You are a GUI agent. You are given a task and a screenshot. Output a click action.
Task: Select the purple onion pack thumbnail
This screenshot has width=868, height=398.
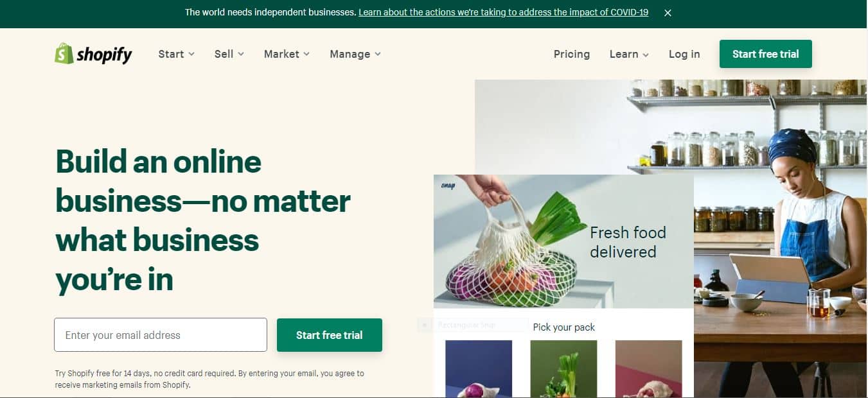(479, 369)
